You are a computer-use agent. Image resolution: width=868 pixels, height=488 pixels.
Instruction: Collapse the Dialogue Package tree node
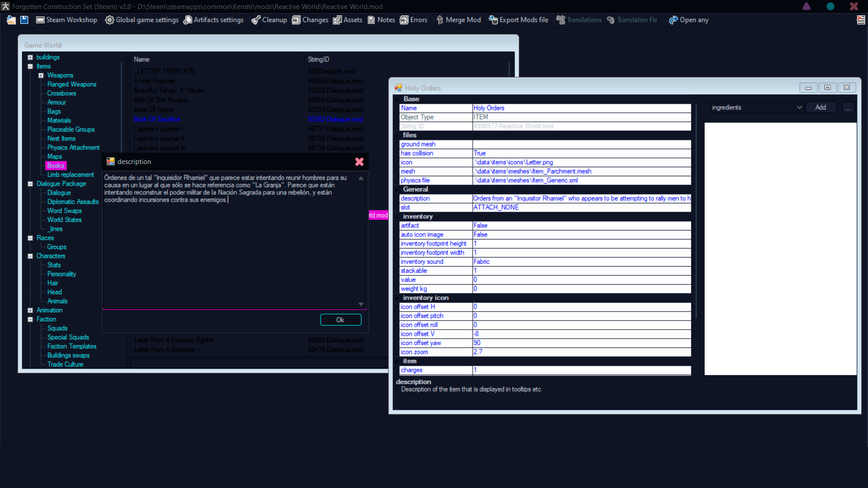point(30,184)
